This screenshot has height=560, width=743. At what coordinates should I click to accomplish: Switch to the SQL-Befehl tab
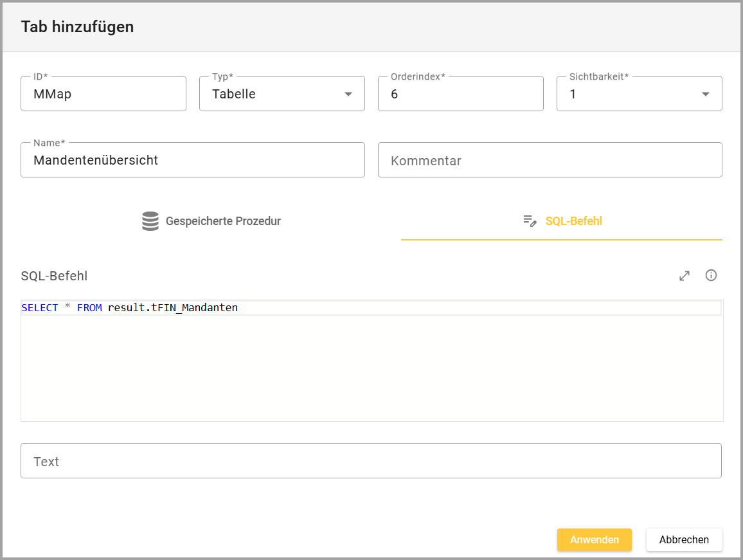point(573,221)
